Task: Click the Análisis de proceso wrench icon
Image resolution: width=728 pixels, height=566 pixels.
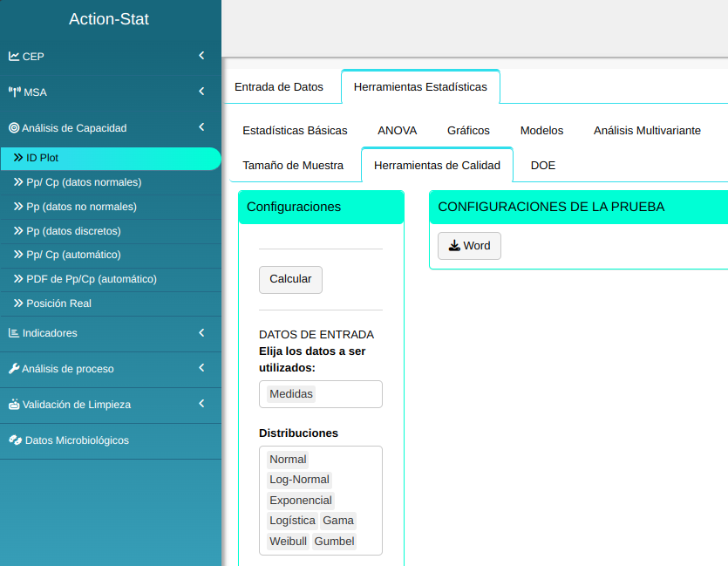Action: (14, 369)
